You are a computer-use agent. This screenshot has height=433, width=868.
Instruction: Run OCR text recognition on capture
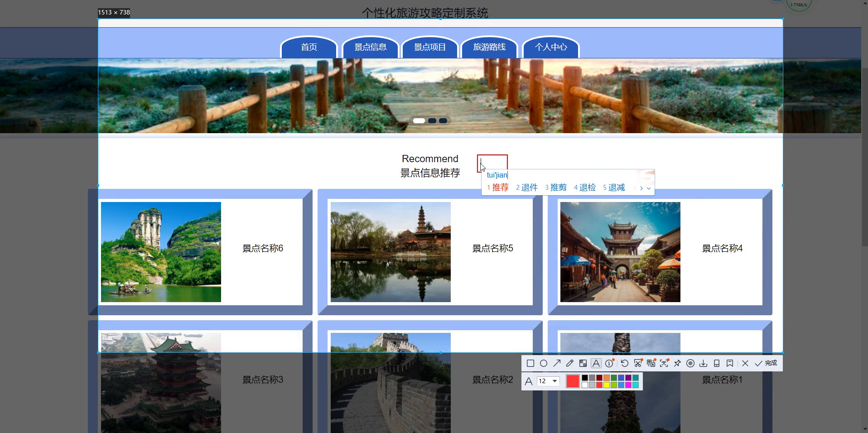tap(664, 363)
